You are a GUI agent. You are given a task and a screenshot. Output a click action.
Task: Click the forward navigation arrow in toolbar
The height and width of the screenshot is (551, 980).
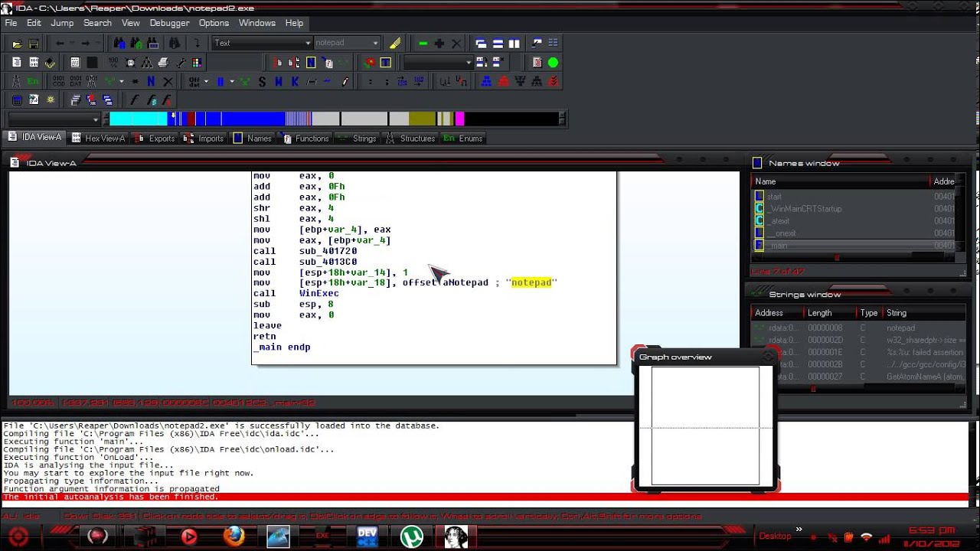click(85, 44)
